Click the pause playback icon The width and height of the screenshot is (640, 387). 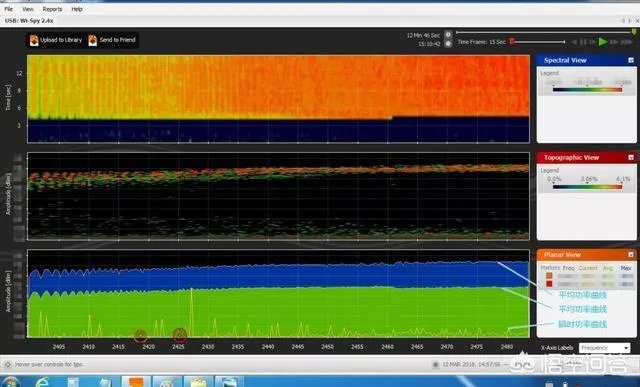pyautogui.click(x=583, y=42)
